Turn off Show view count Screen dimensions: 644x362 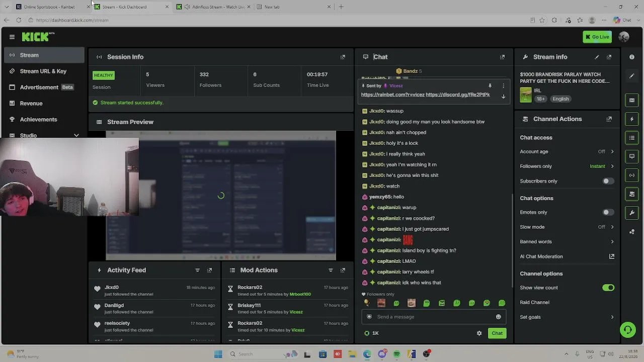(608, 288)
